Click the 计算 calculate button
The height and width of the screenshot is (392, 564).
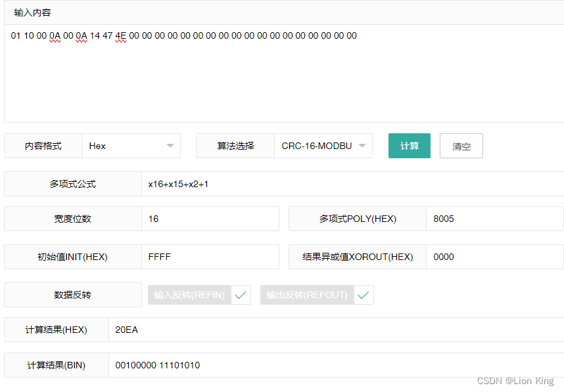[409, 146]
